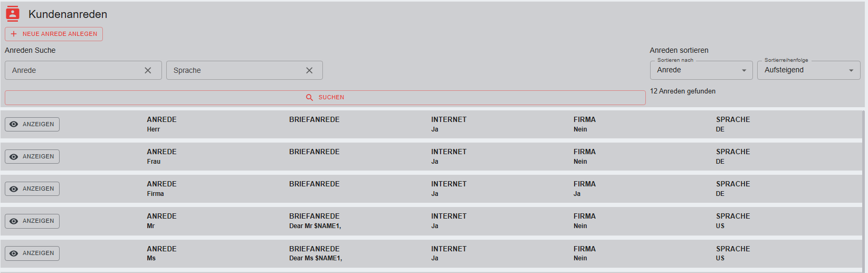This screenshot has width=868, height=273.
Task: Click eye icon in the Herr row
Action: pyautogui.click(x=14, y=125)
